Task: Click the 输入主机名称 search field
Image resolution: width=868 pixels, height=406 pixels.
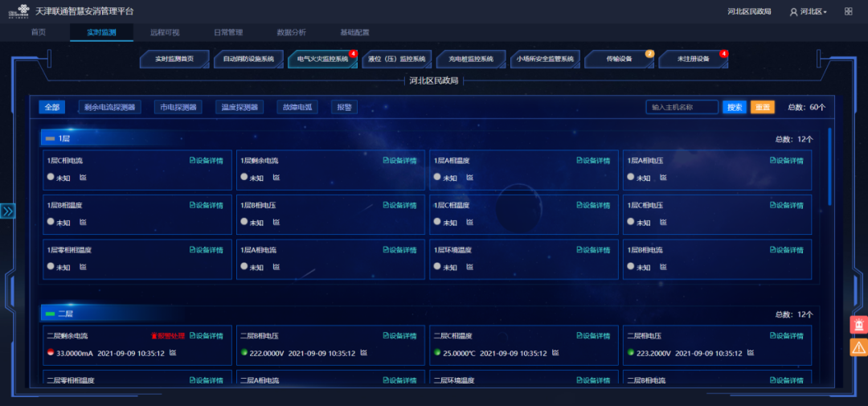Action: 682,107
